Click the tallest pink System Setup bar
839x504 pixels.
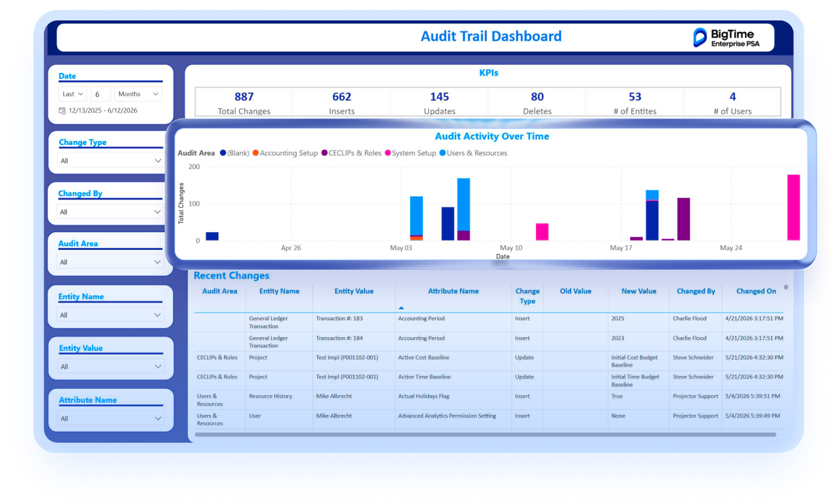pyautogui.click(x=793, y=208)
